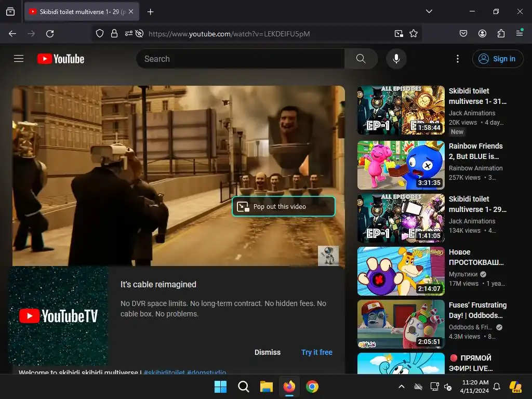This screenshot has height=399, width=532.
Task: Show hidden system tray icons chevron
Action: 402,387
